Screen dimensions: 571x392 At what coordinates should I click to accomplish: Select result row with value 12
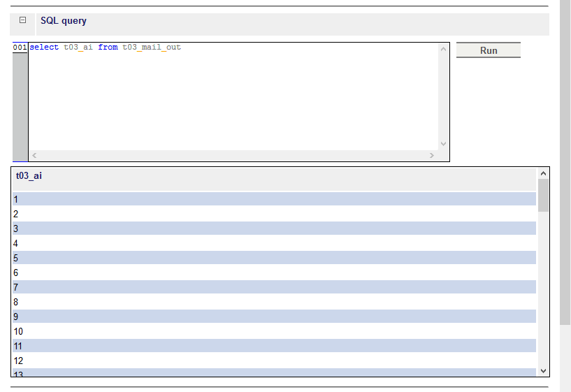[274, 361]
